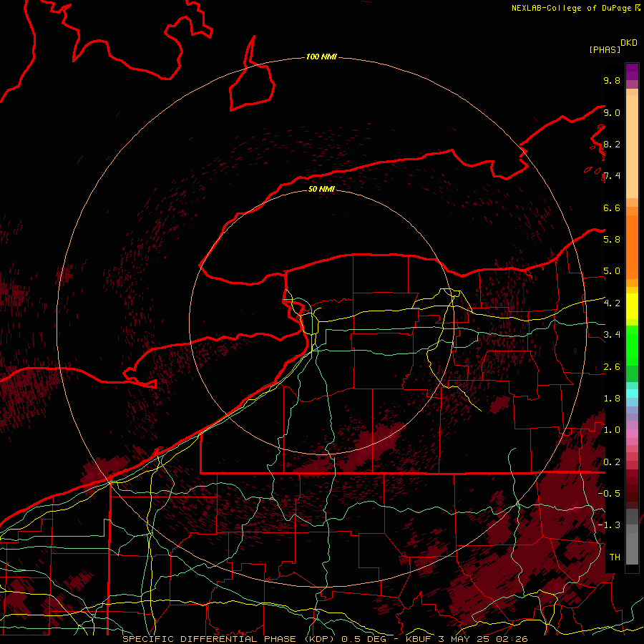The width and height of the screenshot is (644, 644).
Task: Click the [PHAS] legend unit label
Action: pyautogui.click(x=605, y=49)
